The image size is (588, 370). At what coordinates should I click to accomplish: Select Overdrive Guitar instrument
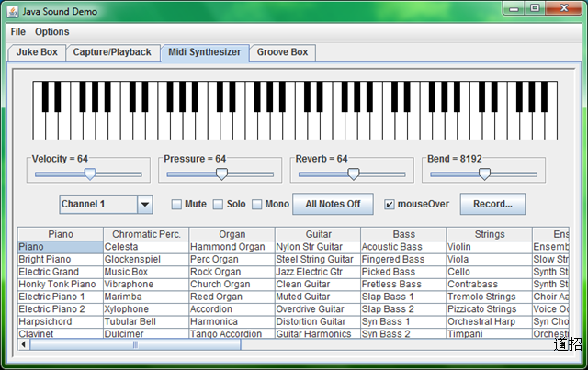tap(318, 309)
